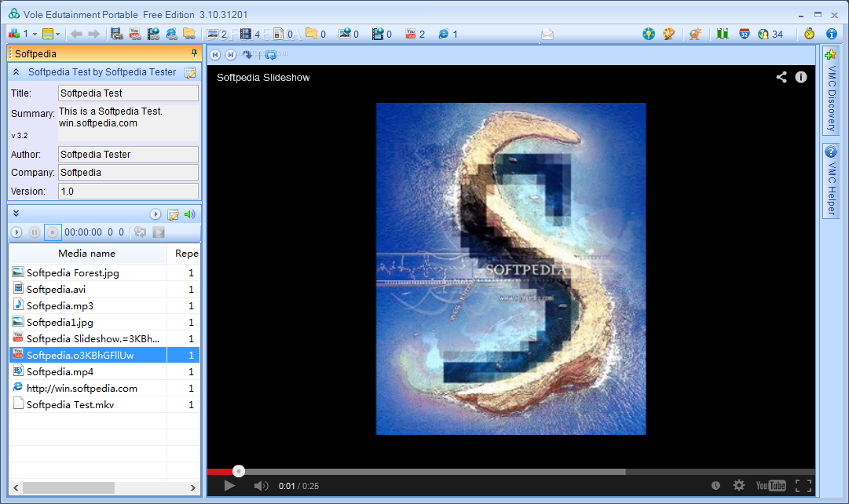This screenshot has height=504, width=849.
Task: Click the colored blocks icon in toolbar
Action: 14,34
